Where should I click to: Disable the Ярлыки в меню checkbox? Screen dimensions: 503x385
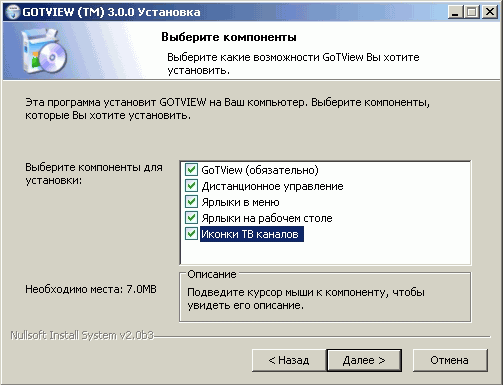(191, 202)
